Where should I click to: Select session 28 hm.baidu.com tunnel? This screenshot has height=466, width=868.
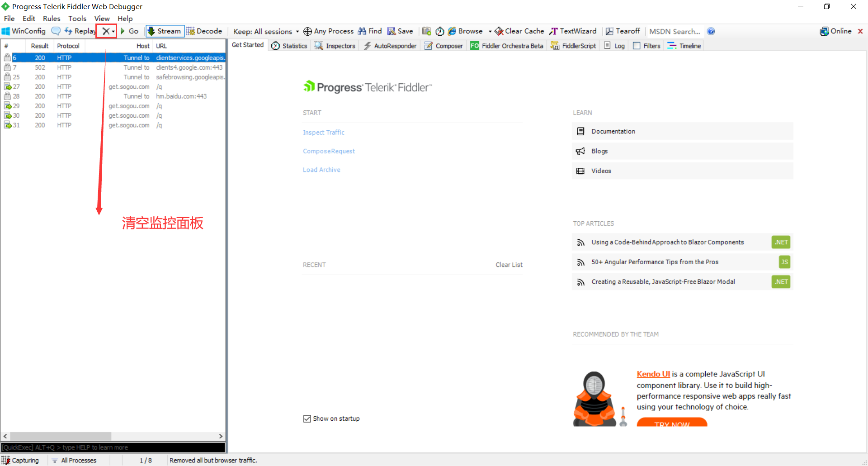tap(113, 96)
